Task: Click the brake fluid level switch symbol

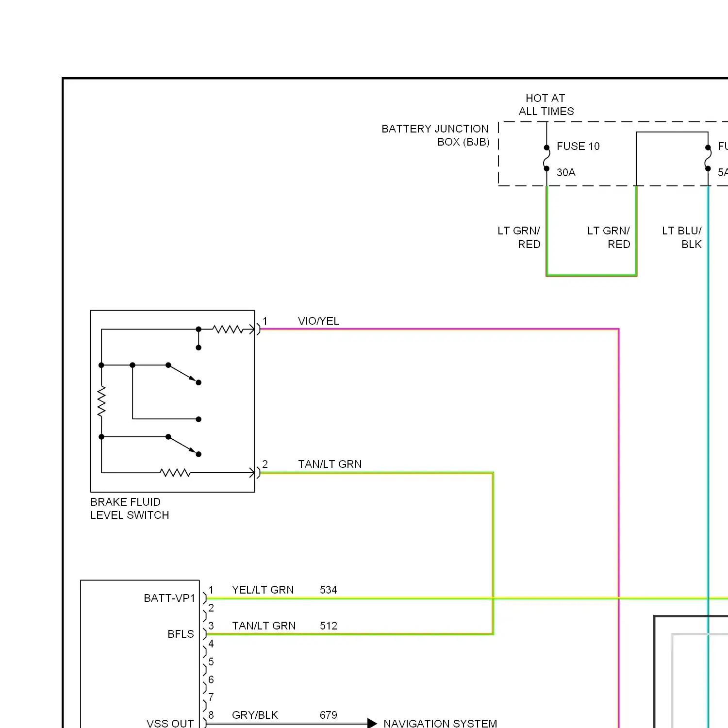Action: 172,401
